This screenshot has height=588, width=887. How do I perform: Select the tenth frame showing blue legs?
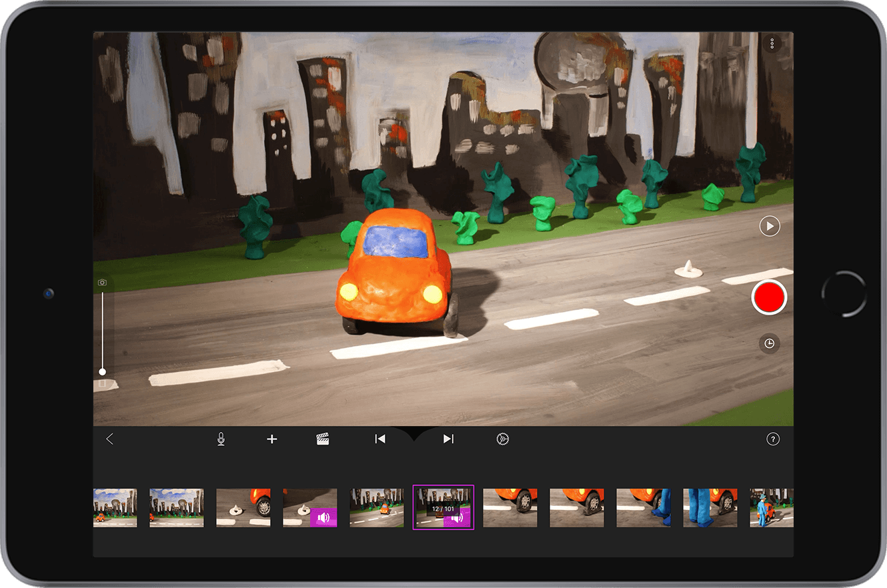710,508
